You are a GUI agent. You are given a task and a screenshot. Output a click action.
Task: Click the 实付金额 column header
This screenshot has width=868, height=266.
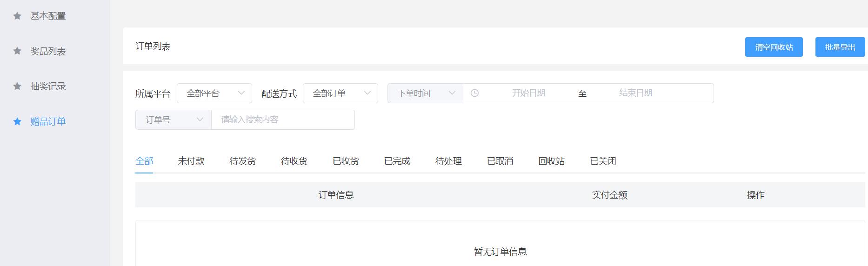click(609, 195)
